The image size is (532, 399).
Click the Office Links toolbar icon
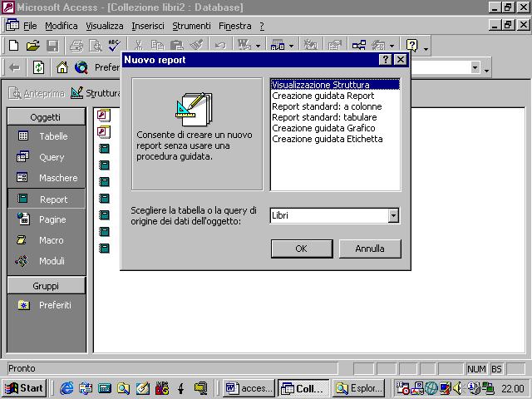tap(244, 46)
